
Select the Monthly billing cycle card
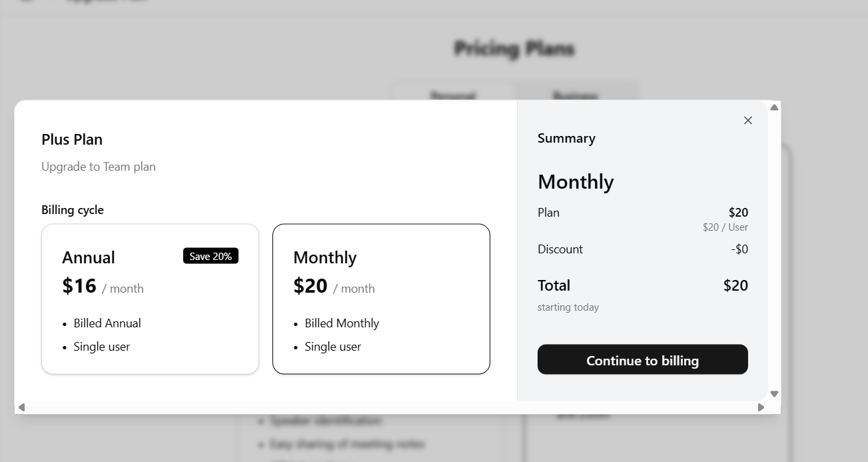click(381, 299)
